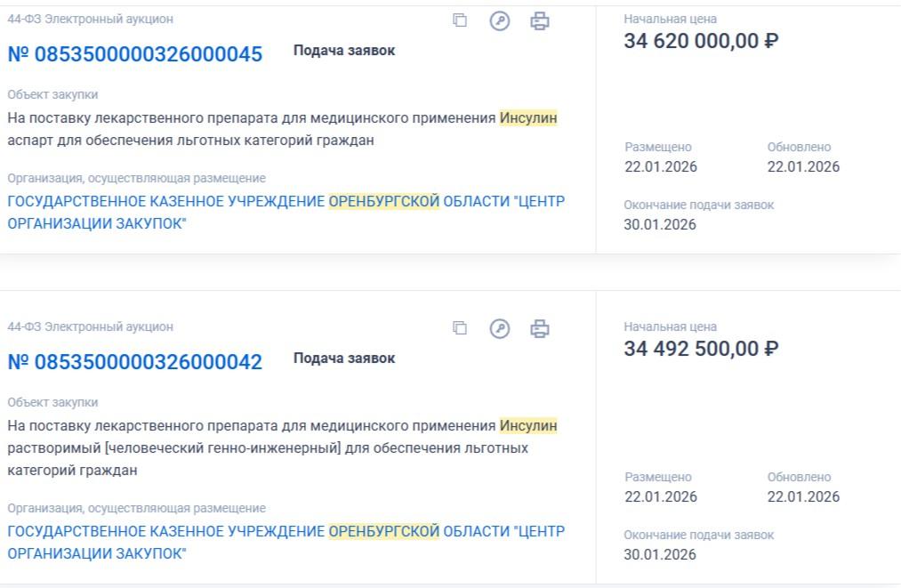This screenshot has width=901, height=588.
Task: Click the Инсулин растворимый procurement description
Action: pos(282,447)
